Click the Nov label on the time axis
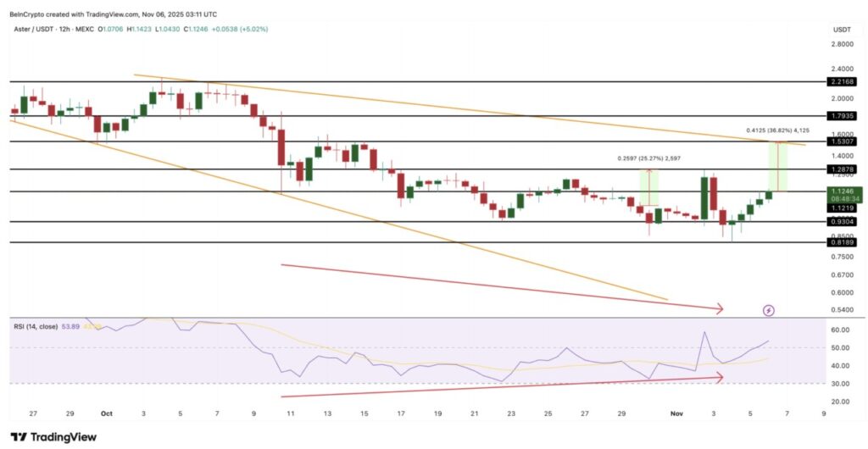 [678, 413]
